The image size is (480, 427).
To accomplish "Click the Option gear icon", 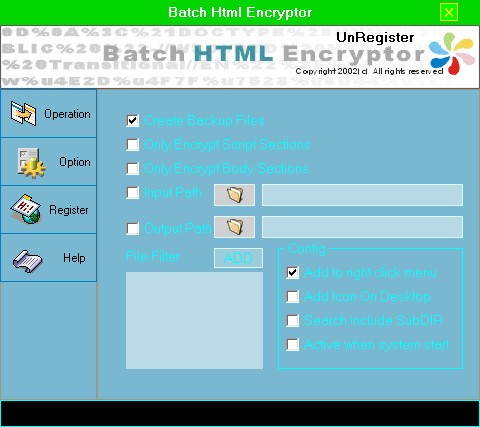I will (x=31, y=163).
